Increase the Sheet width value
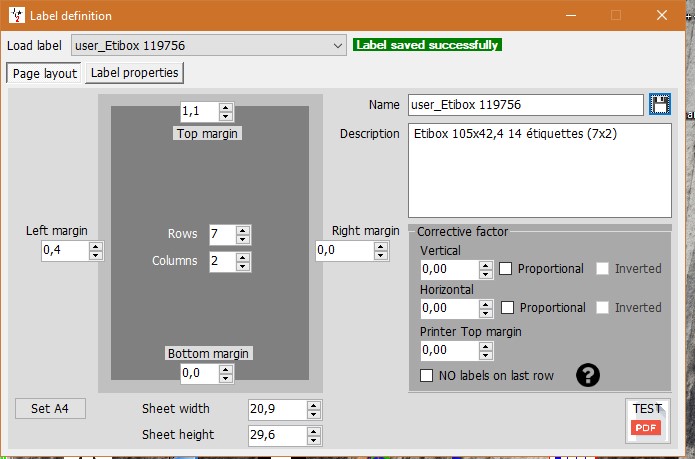The width and height of the screenshot is (695, 459). [313, 405]
